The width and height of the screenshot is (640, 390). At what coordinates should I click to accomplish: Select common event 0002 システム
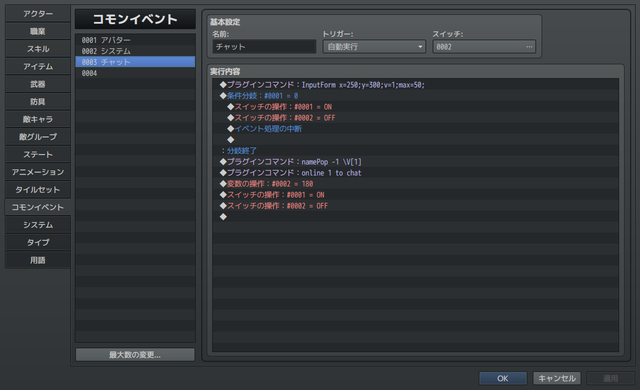(135, 51)
